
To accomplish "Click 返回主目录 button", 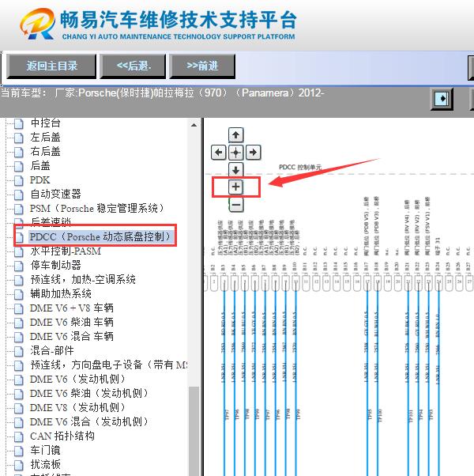I will [x=51, y=66].
